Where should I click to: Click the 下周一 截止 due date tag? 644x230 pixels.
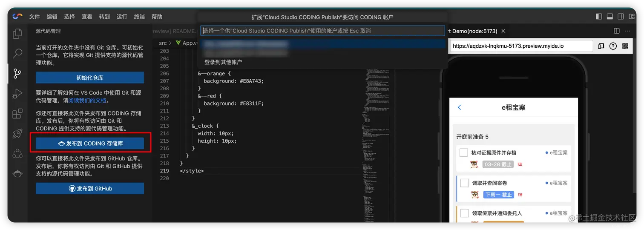pyautogui.click(x=499, y=195)
